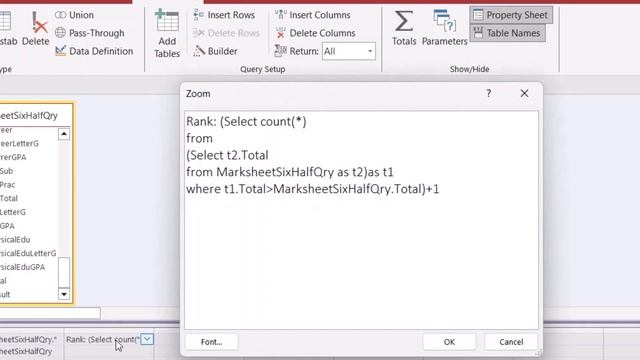
Task: Toggle the Totals sigma icon
Action: [x=404, y=28]
